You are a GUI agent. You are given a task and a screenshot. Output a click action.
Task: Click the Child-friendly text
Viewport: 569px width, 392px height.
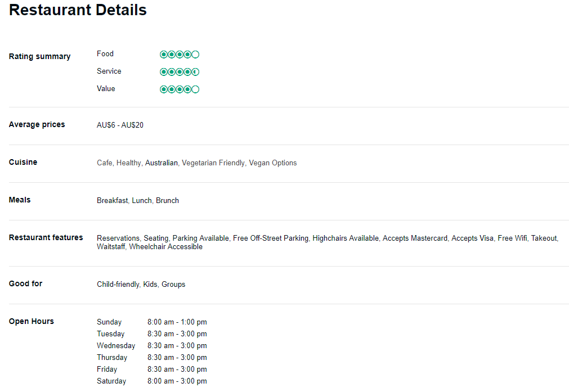118,285
